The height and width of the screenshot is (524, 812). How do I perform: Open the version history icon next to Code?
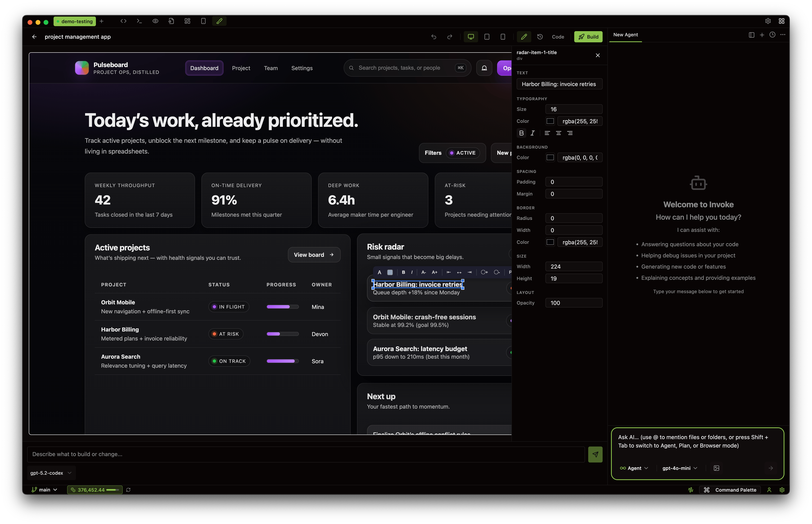(540, 37)
